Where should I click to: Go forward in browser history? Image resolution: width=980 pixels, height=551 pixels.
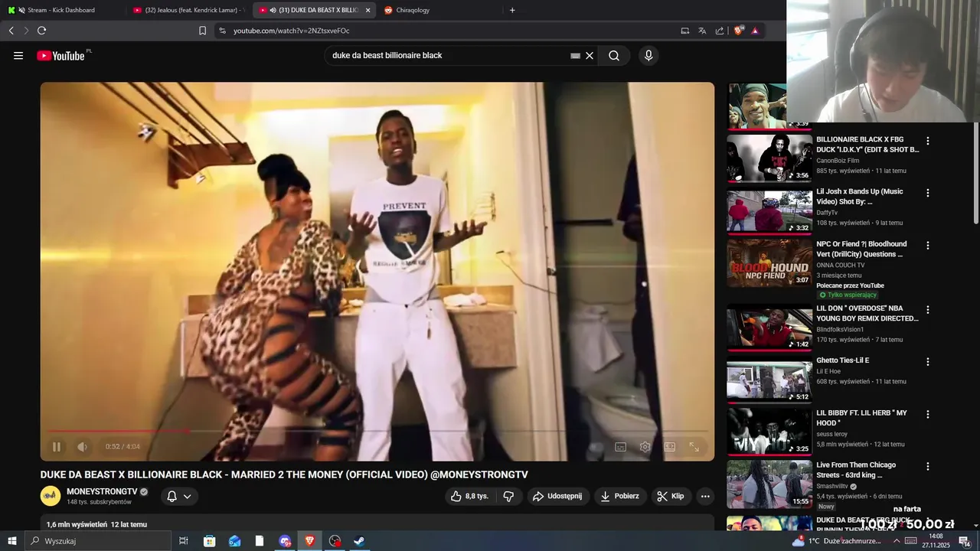26,31
